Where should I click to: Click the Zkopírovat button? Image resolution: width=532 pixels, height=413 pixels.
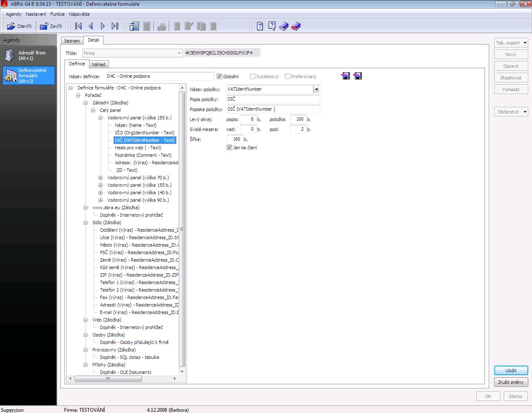(511, 78)
